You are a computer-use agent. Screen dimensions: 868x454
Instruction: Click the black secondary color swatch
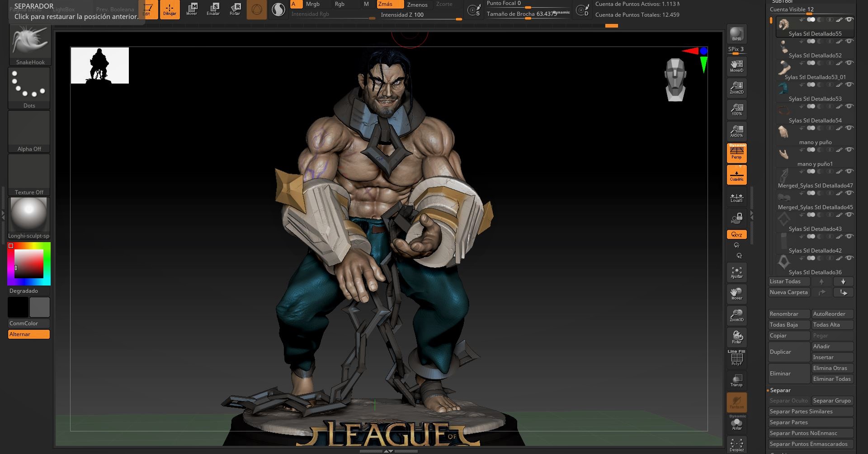click(x=18, y=307)
